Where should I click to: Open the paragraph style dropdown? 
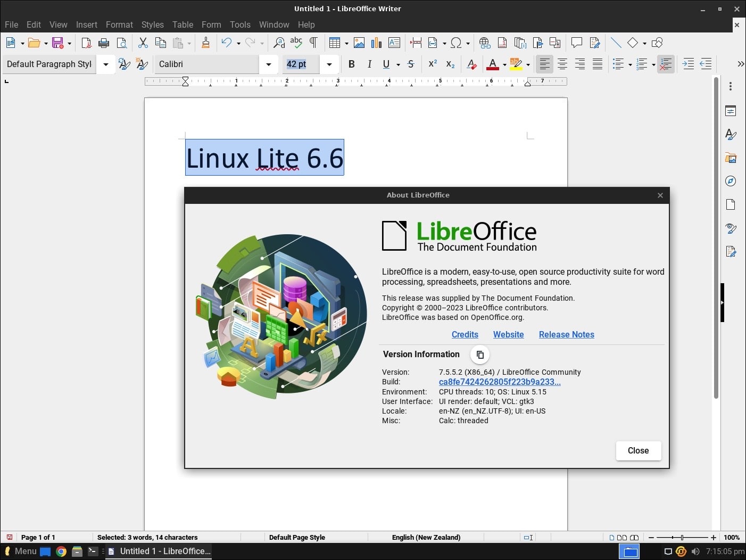(x=105, y=64)
